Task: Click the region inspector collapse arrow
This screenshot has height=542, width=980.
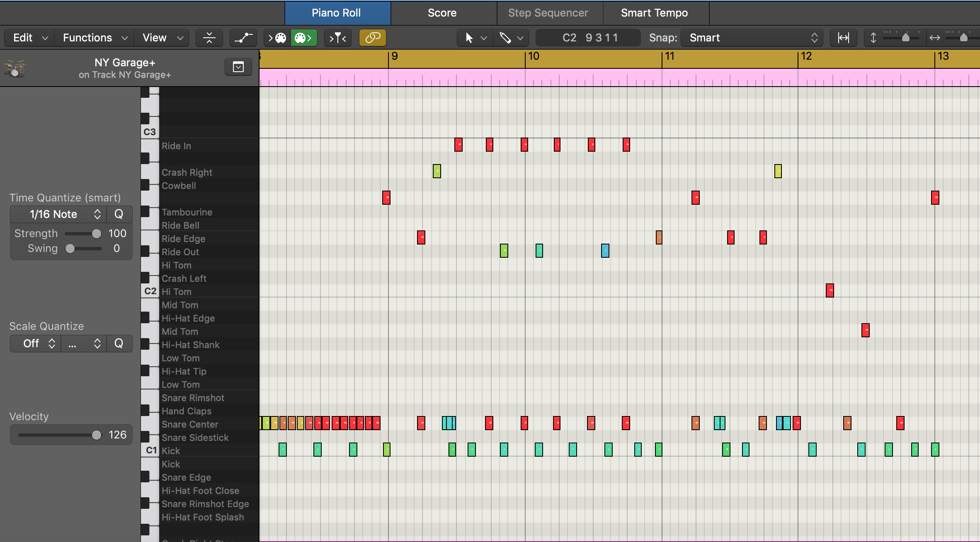Action: click(238, 67)
